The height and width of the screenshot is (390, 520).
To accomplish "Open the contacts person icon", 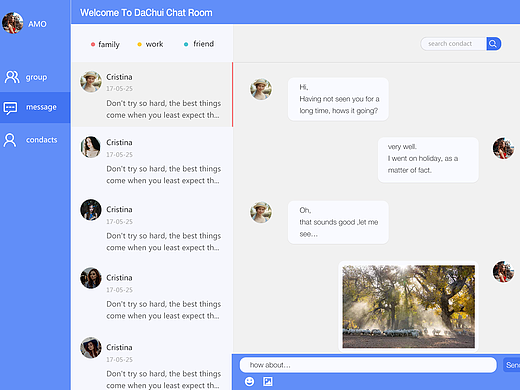I will point(10,140).
